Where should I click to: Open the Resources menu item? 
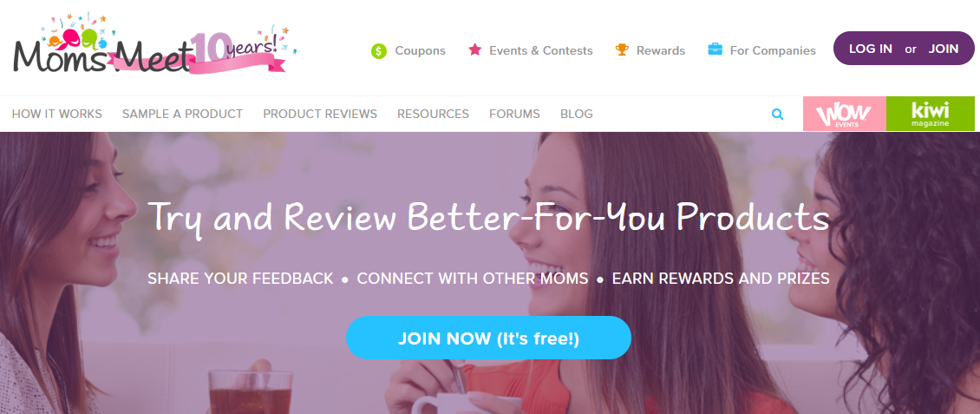(433, 114)
